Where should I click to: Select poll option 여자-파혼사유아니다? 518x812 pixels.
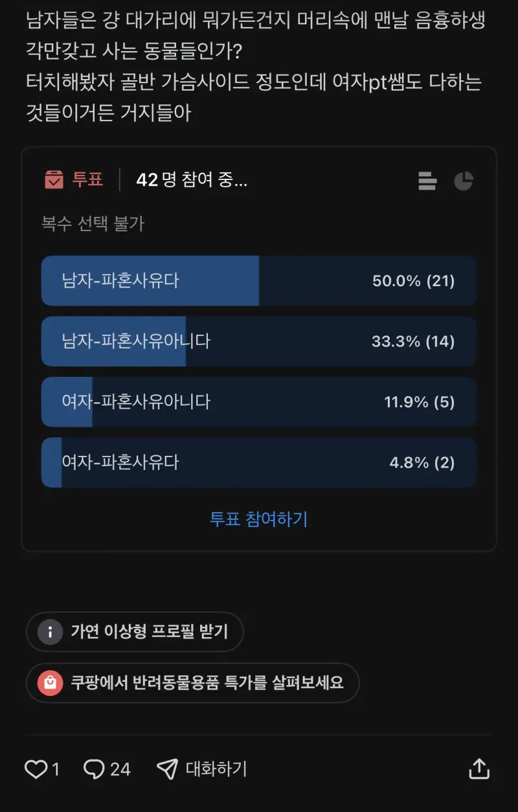pyautogui.click(x=259, y=402)
